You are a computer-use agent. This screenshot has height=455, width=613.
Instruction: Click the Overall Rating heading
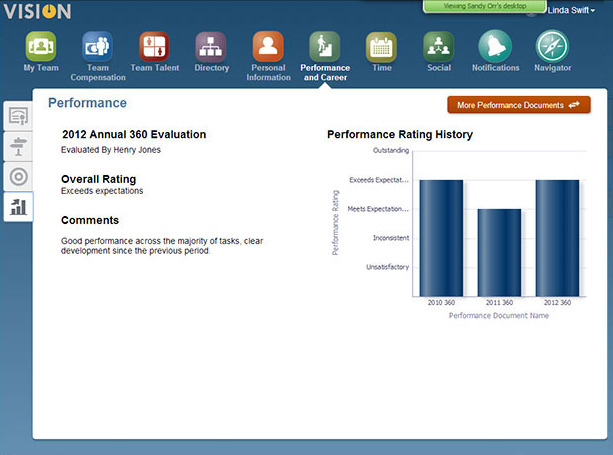tap(99, 179)
